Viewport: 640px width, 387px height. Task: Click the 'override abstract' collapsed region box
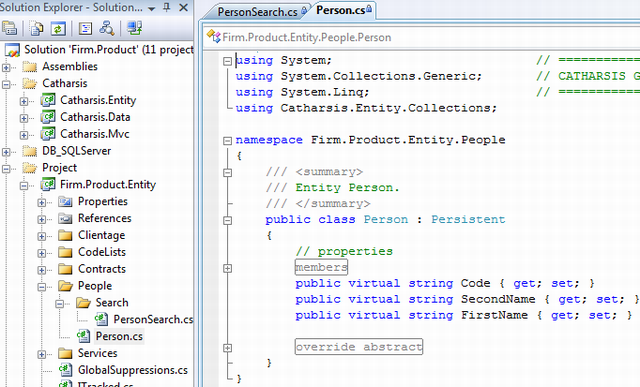pyautogui.click(x=359, y=347)
